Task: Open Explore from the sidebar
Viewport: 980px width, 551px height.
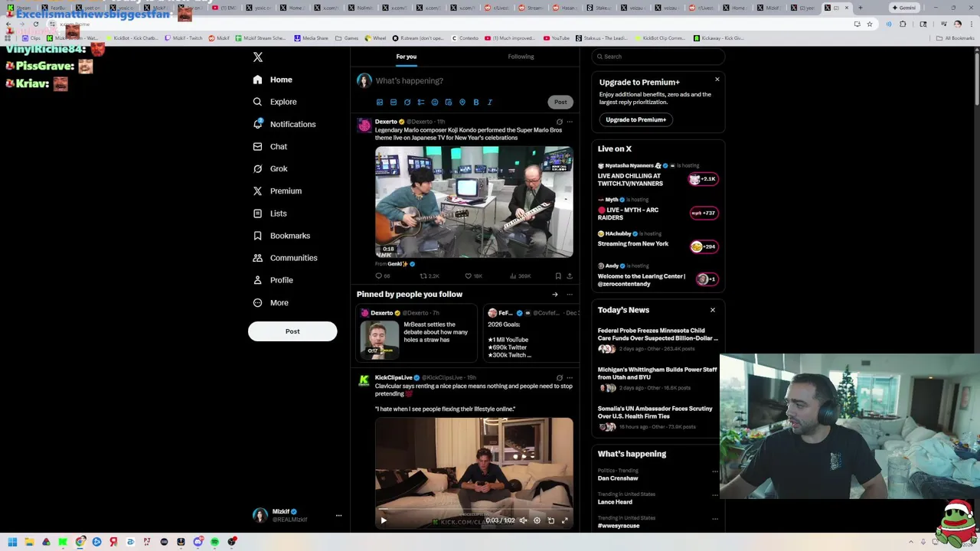Action: pos(275,102)
